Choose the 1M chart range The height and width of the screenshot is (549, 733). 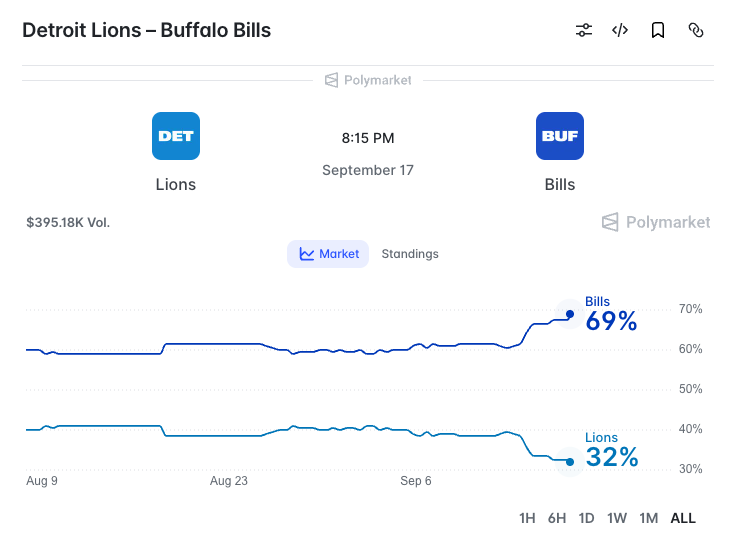click(x=648, y=518)
